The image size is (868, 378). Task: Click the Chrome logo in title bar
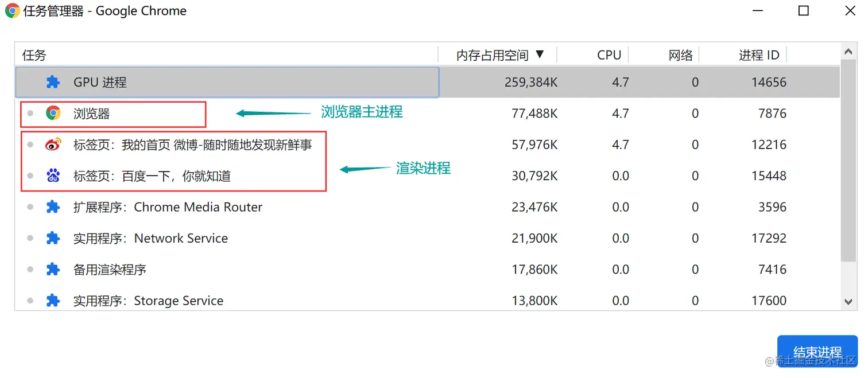click(x=12, y=11)
